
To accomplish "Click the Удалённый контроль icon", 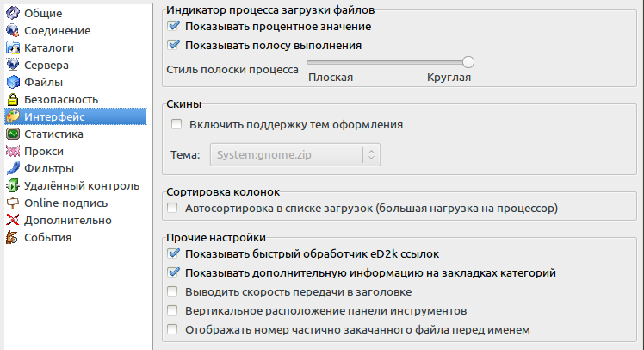I will [13, 185].
